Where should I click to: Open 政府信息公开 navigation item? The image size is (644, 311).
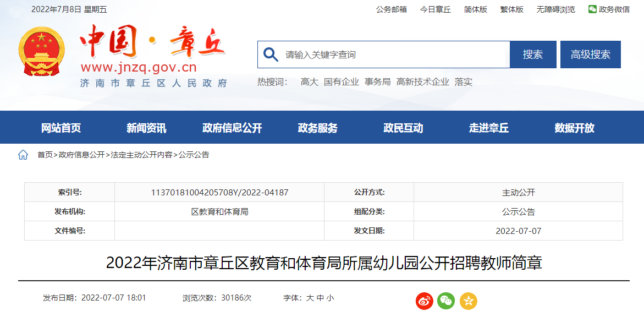click(x=232, y=128)
